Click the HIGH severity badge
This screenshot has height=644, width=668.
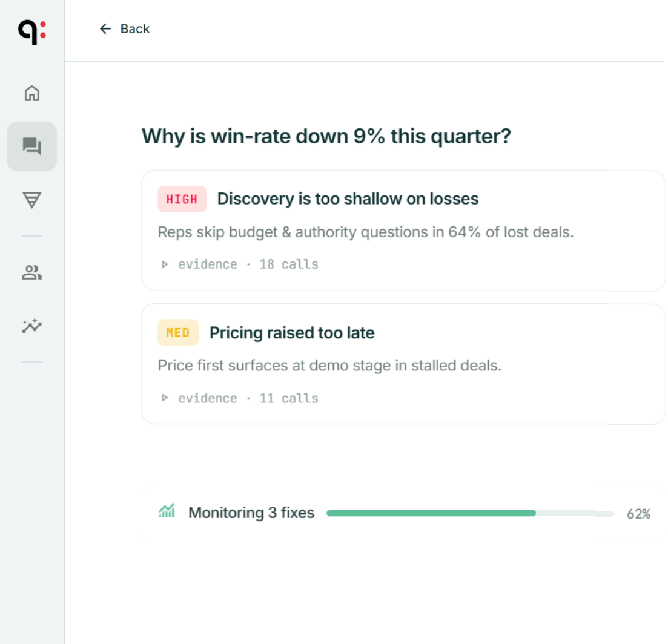click(x=182, y=199)
